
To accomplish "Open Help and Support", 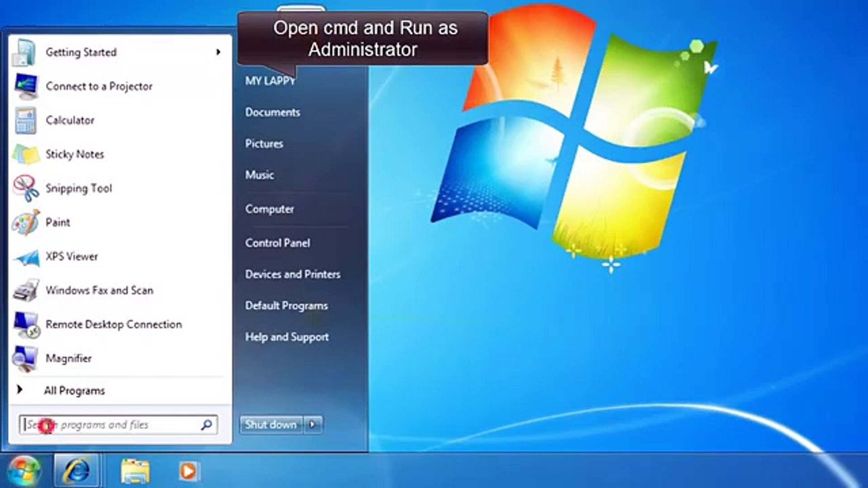I will point(286,337).
